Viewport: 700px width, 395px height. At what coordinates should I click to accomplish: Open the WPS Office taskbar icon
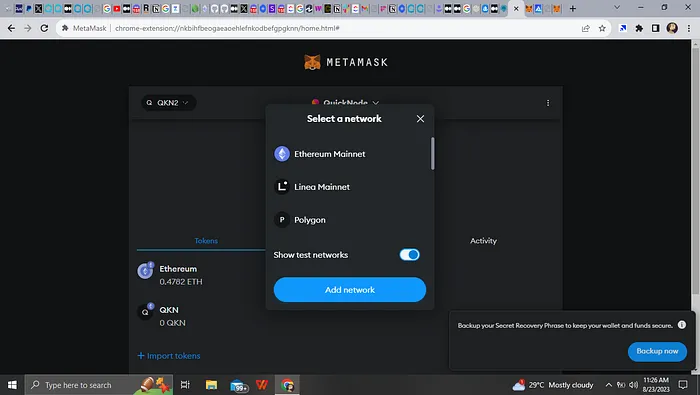pos(262,384)
